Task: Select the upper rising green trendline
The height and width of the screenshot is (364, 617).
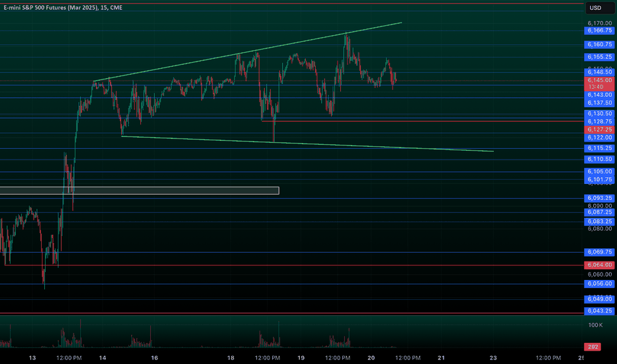Action: point(248,52)
